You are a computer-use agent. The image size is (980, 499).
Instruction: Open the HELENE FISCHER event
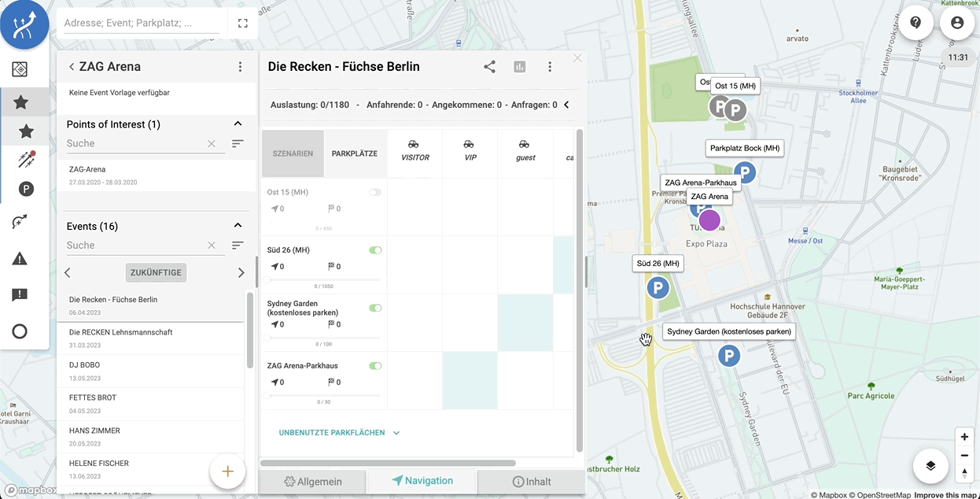150,469
